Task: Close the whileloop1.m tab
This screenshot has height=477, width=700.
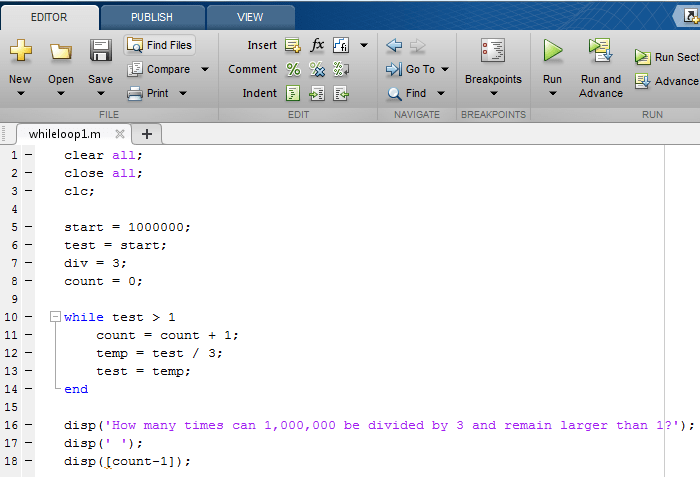Action: [x=120, y=134]
